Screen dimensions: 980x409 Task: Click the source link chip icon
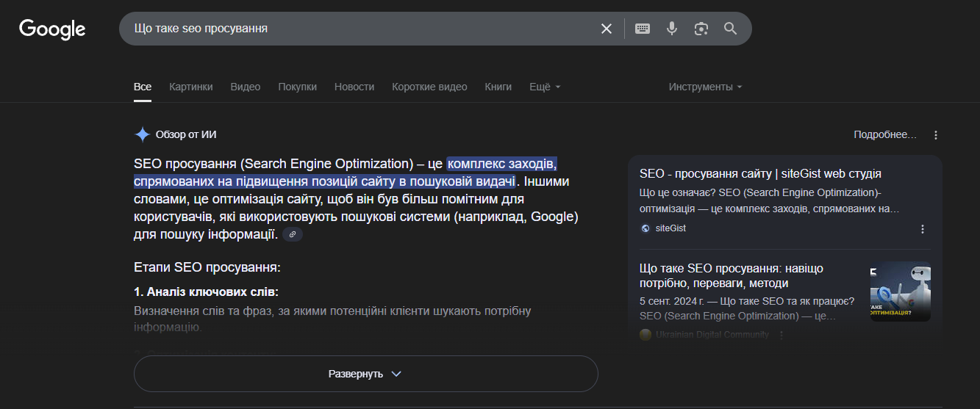pyautogui.click(x=293, y=235)
